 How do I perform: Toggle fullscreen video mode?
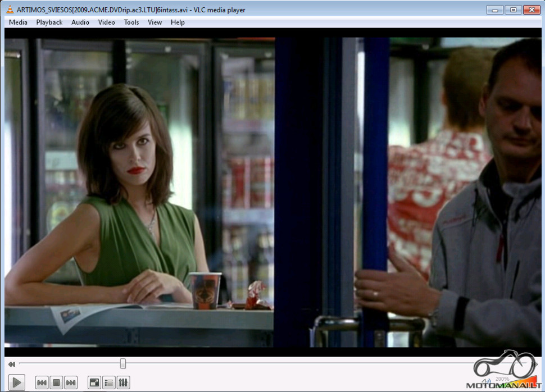pos(94,382)
